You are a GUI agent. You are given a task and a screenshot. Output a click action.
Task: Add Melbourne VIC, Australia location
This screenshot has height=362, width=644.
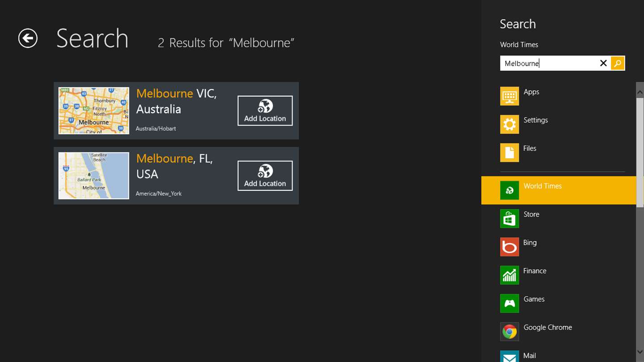click(x=265, y=111)
